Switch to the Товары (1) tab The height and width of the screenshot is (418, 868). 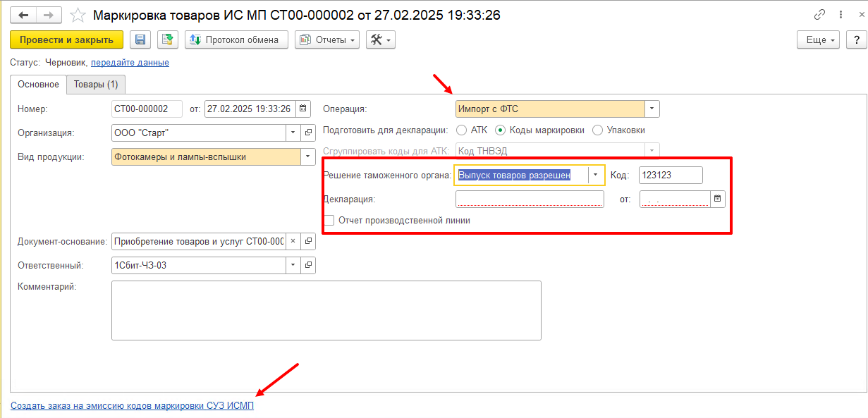pyautogui.click(x=96, y=85)
